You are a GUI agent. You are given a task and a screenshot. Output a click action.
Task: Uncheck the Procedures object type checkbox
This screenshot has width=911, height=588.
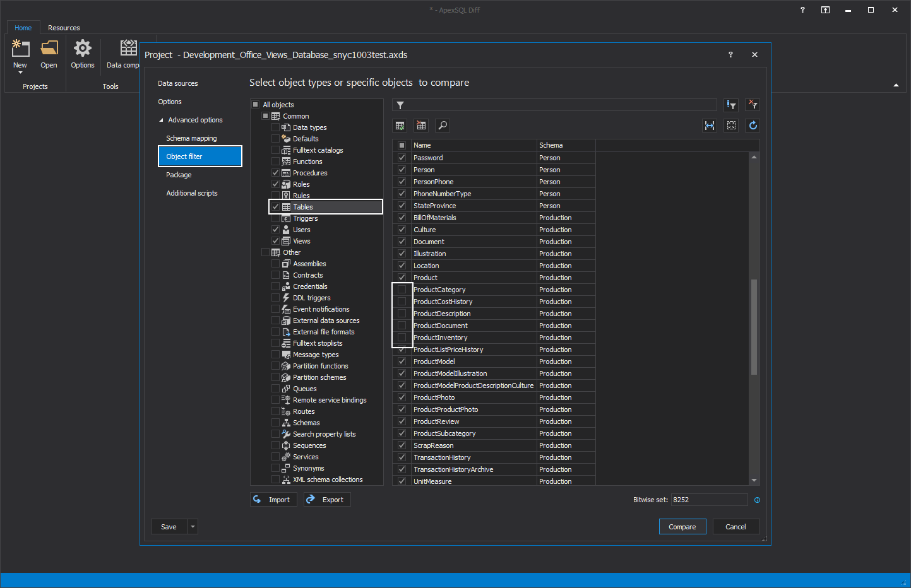coord(275,173)
